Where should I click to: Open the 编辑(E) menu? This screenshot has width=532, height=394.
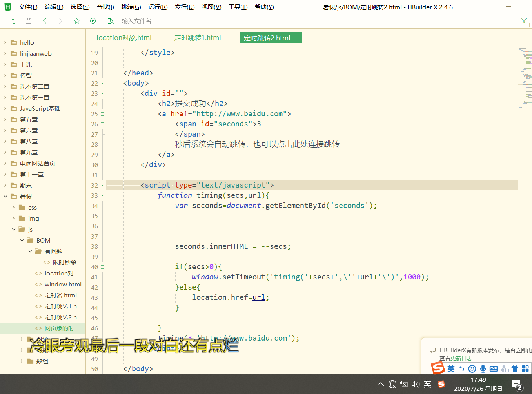pos(54,7)
